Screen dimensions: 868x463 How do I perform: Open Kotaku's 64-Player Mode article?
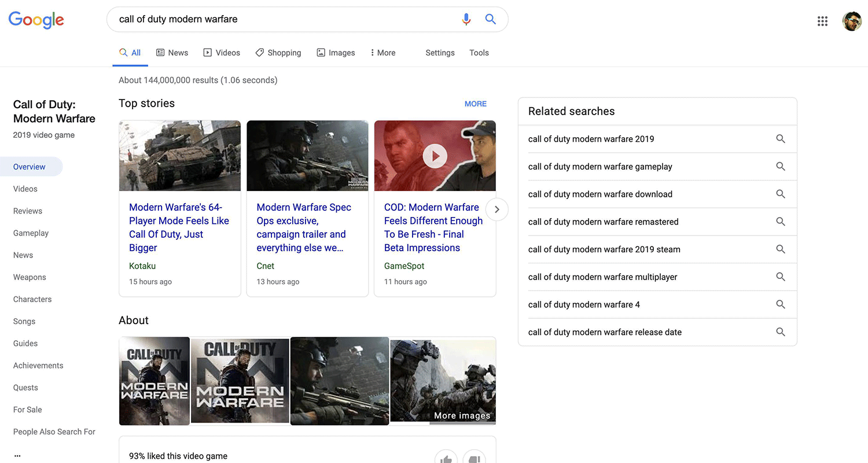179,227
